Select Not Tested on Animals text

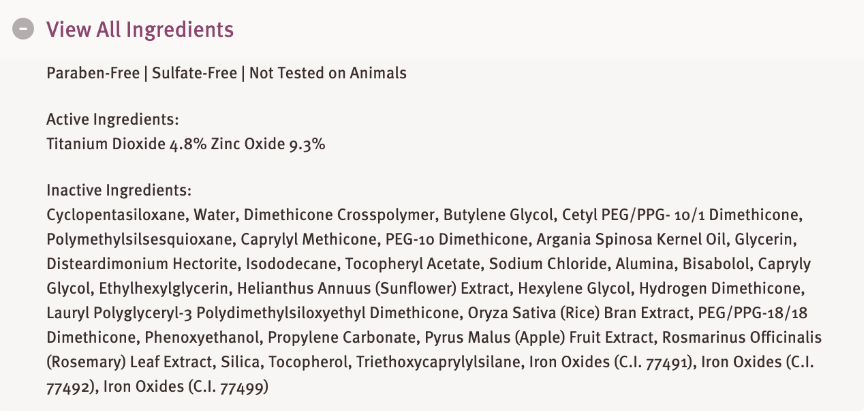[328, 73]
